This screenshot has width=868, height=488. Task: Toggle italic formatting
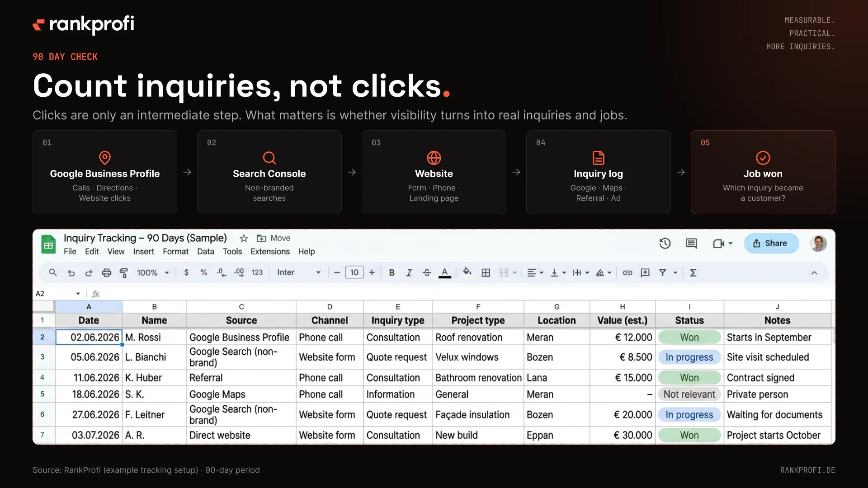tap(409, 272)
